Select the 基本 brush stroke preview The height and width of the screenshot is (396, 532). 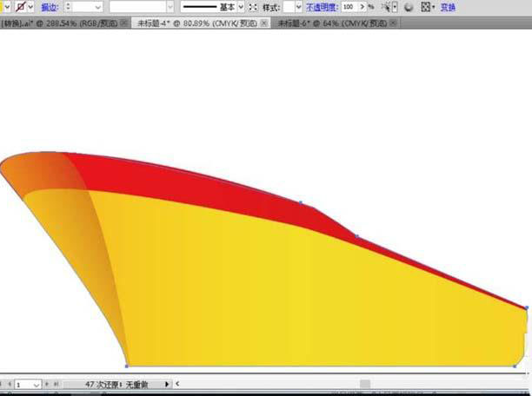point(209,6)
